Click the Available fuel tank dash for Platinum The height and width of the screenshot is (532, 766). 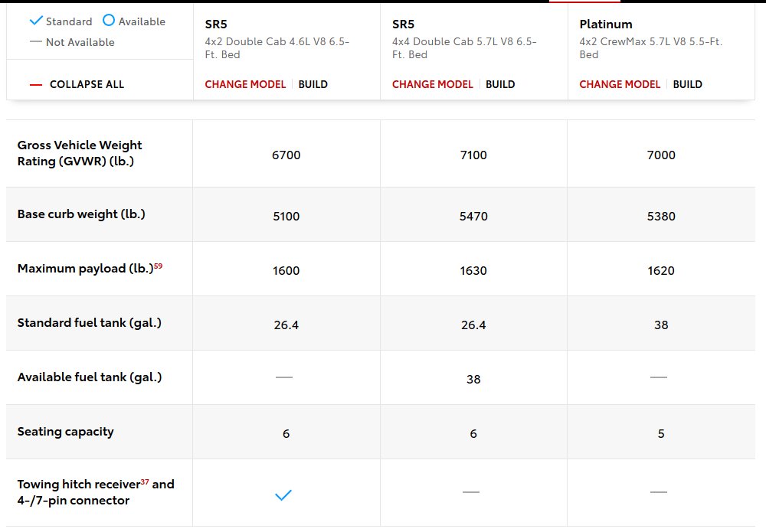coord(659,377)
